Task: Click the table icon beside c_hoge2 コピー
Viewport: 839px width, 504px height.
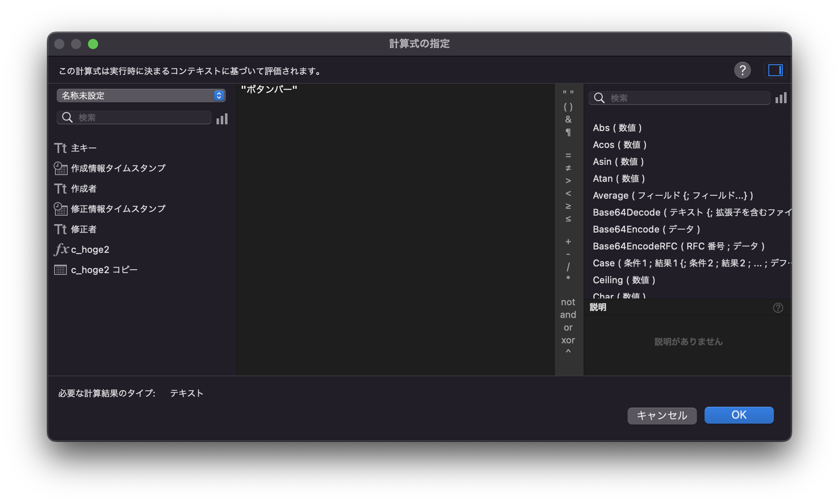Action: 60,270
